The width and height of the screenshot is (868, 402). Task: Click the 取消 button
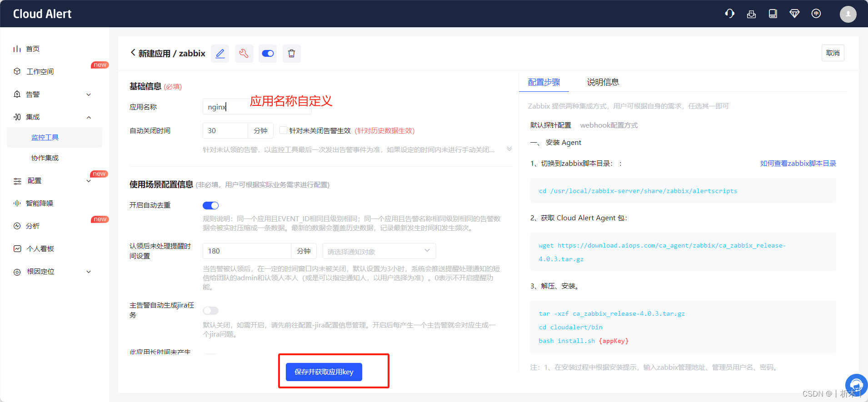tap(833, 53)
